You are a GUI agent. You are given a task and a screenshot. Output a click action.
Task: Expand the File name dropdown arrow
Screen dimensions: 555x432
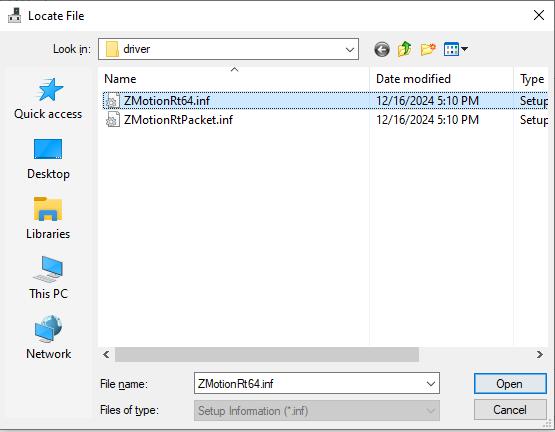coord(431,383)
